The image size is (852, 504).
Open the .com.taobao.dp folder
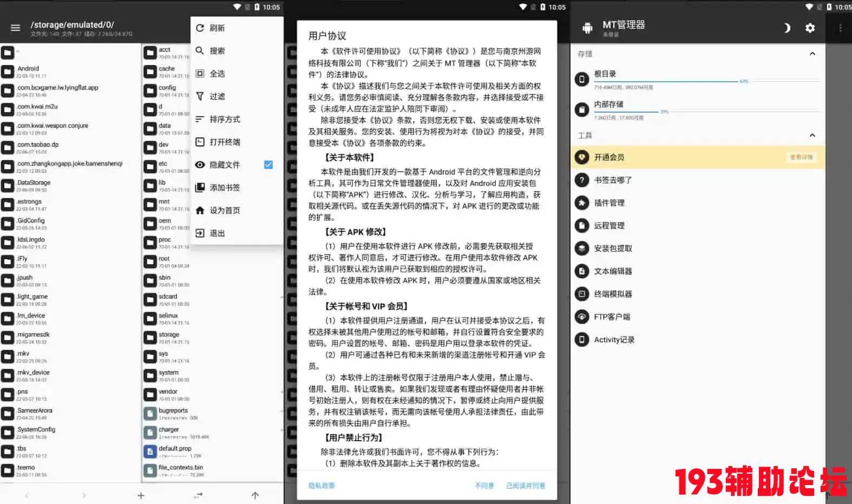click(70, 147)
